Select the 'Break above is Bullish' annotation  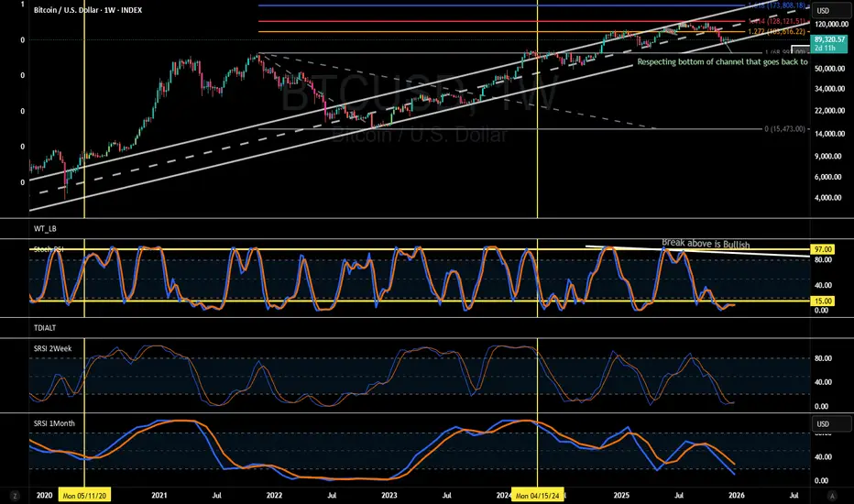(706, 244)
